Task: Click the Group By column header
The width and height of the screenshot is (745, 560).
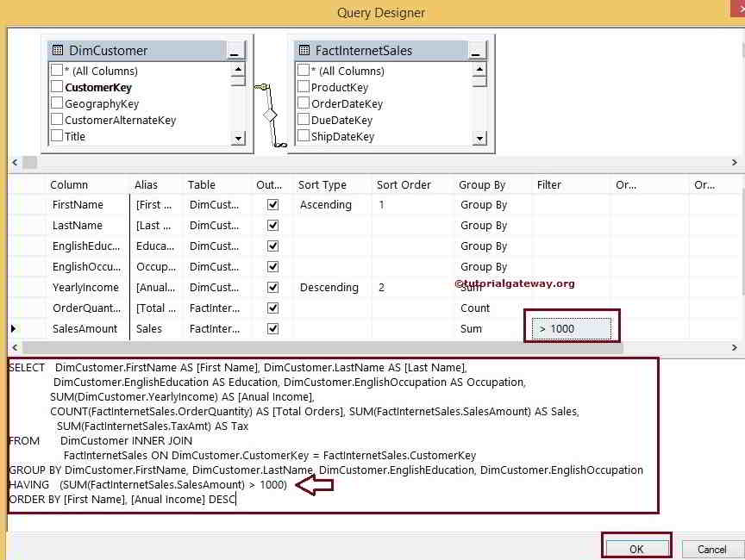Action: [x=482, y=184]
